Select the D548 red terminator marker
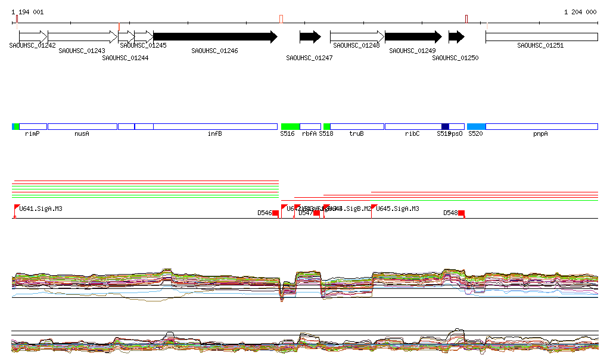 pyautogui.click(x=461, y=213)
